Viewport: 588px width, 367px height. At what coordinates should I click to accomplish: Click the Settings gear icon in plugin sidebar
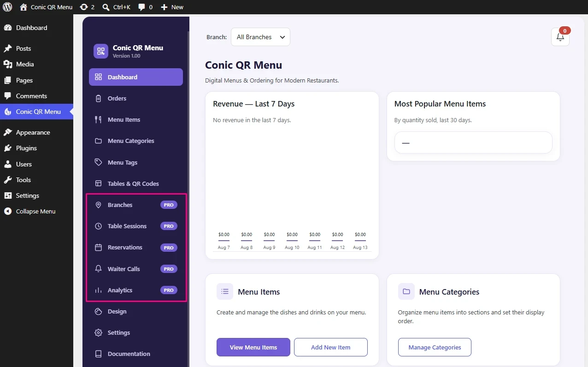click(98, 332)
